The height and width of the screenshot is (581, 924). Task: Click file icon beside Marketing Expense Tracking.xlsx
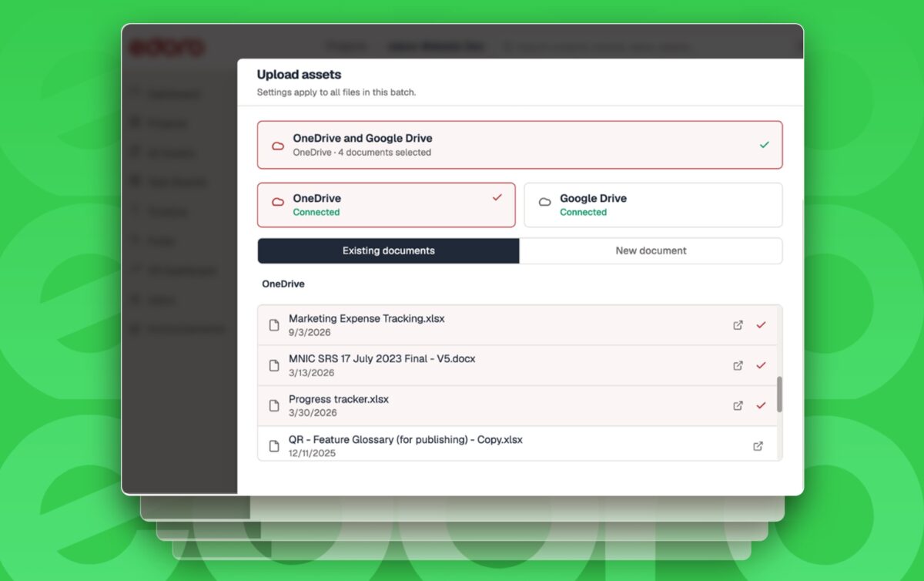pyautogui.click(x=273, y=325)
